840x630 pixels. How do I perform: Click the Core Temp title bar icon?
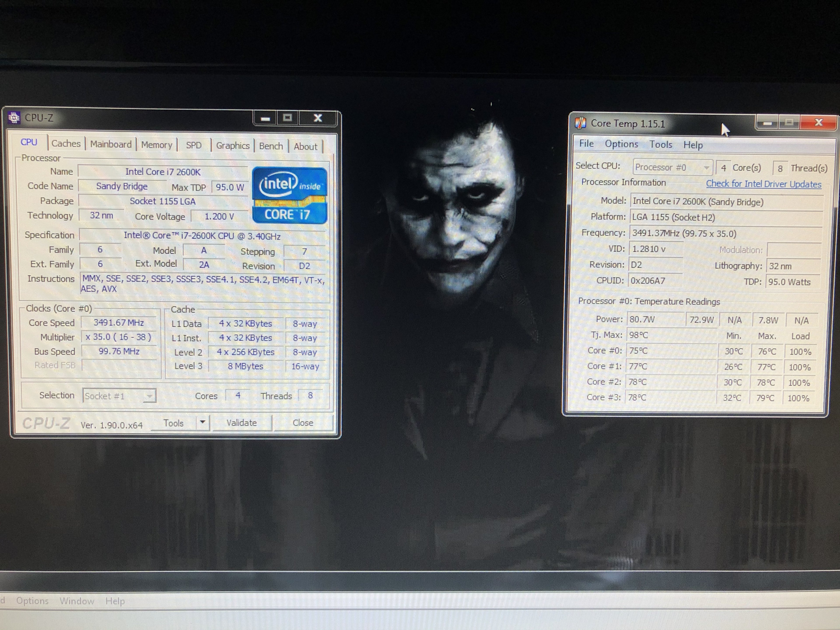[x=580, y=123]
